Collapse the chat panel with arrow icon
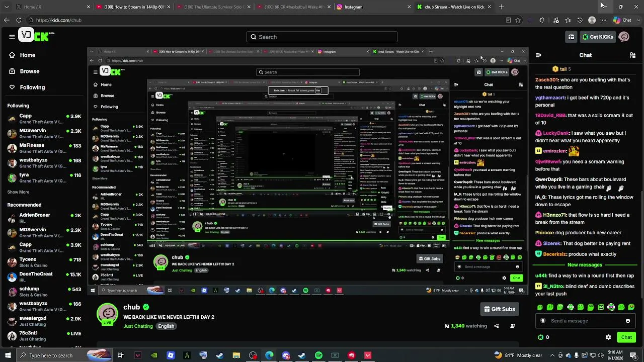Screen dimensions: 644x362 (538, 55)
